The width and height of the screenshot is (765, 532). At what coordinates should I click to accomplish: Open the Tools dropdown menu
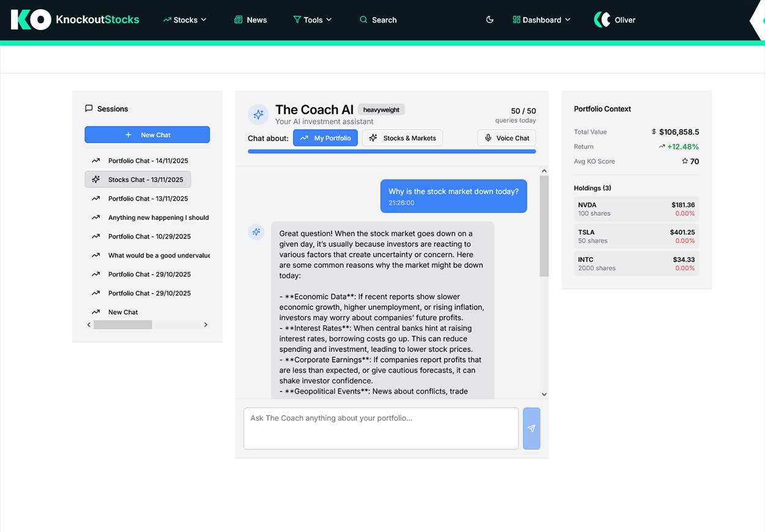313,20
